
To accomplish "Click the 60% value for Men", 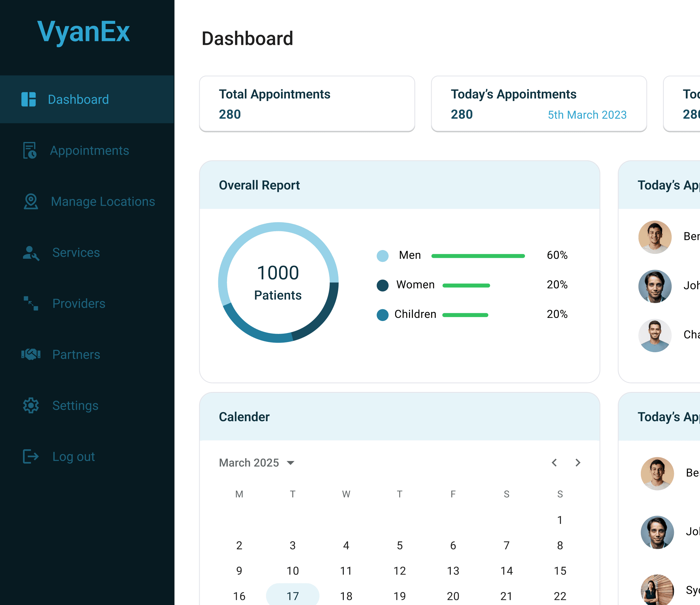I will (557, 255).
